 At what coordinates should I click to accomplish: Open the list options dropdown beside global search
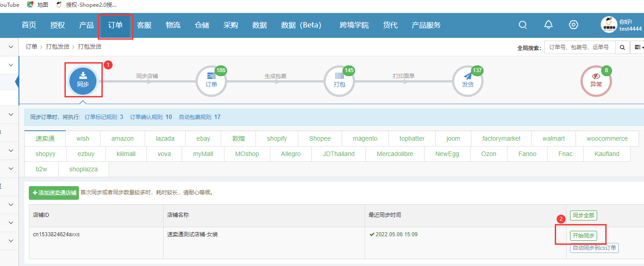tap(637, 47)
